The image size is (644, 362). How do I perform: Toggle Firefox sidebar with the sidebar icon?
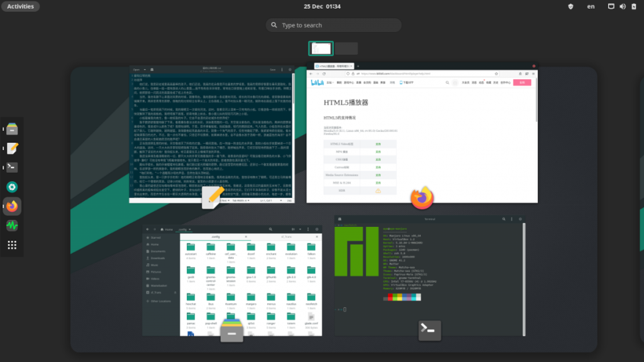coord(527,74)
